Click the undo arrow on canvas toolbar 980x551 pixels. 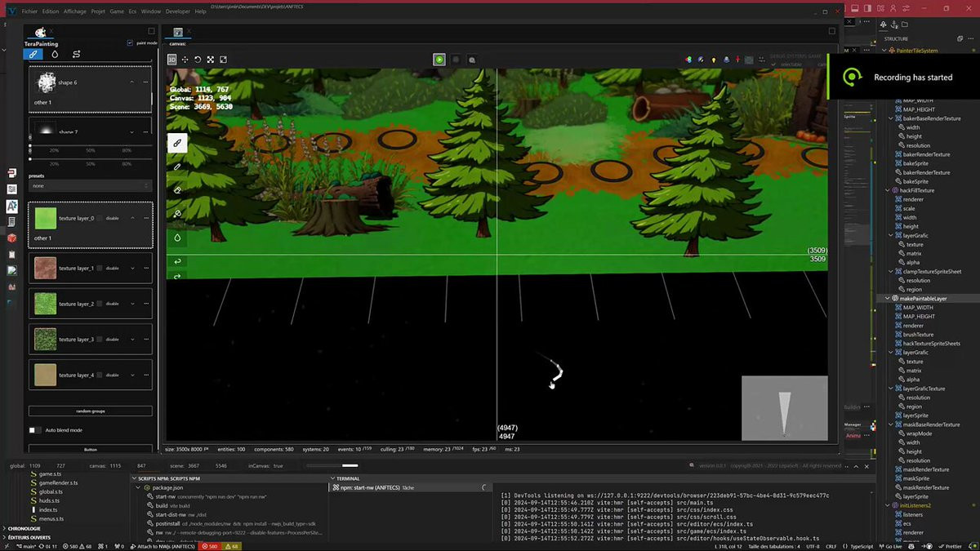(177, 261)
